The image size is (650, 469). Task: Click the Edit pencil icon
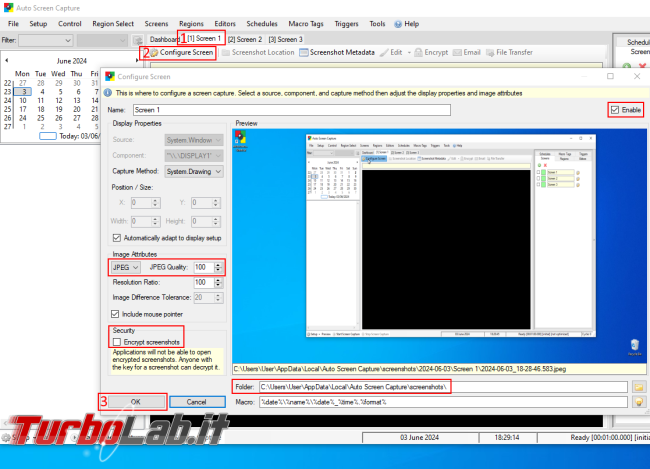tap(384, 52)
